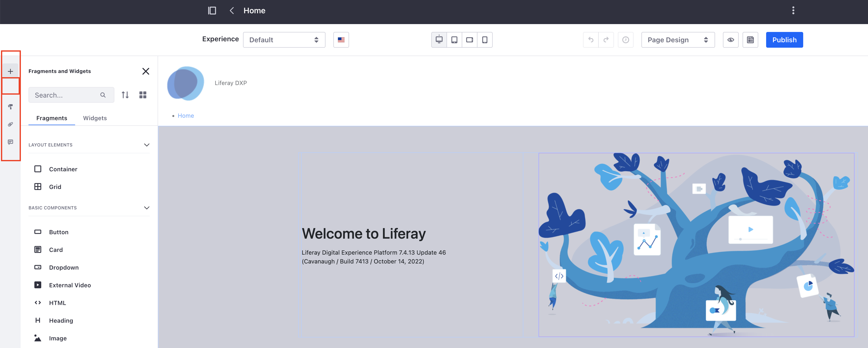Click the US flag language selector

tap(341, 40)
